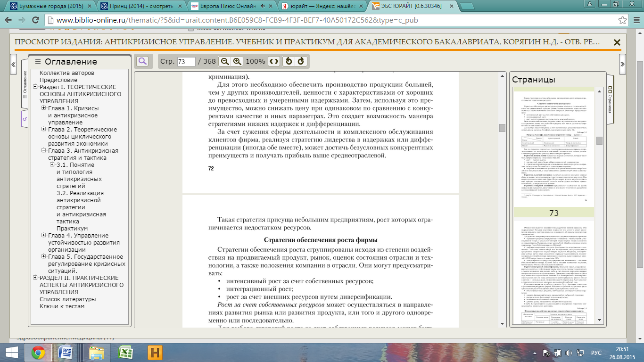The height and width of the screenshot is (362, 644).
Task: Open a new browser tab
Action: click(x=466, y=7)
